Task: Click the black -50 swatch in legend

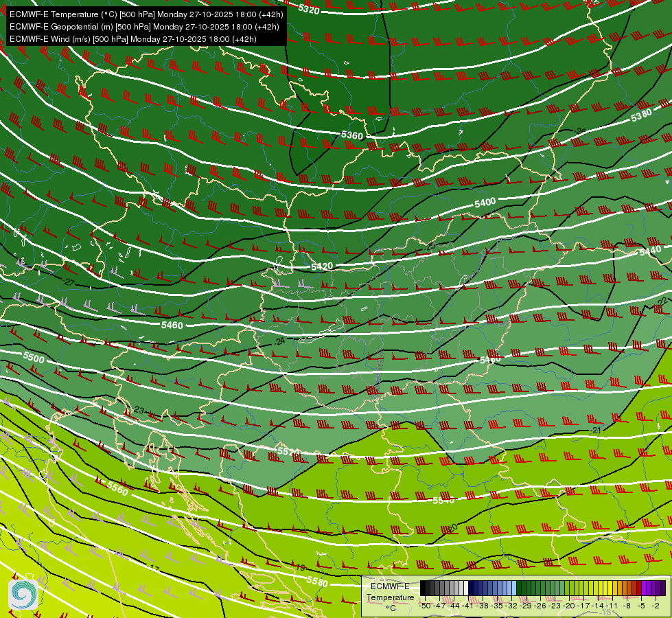Action: pyautogui.click(x=423, y=588)
